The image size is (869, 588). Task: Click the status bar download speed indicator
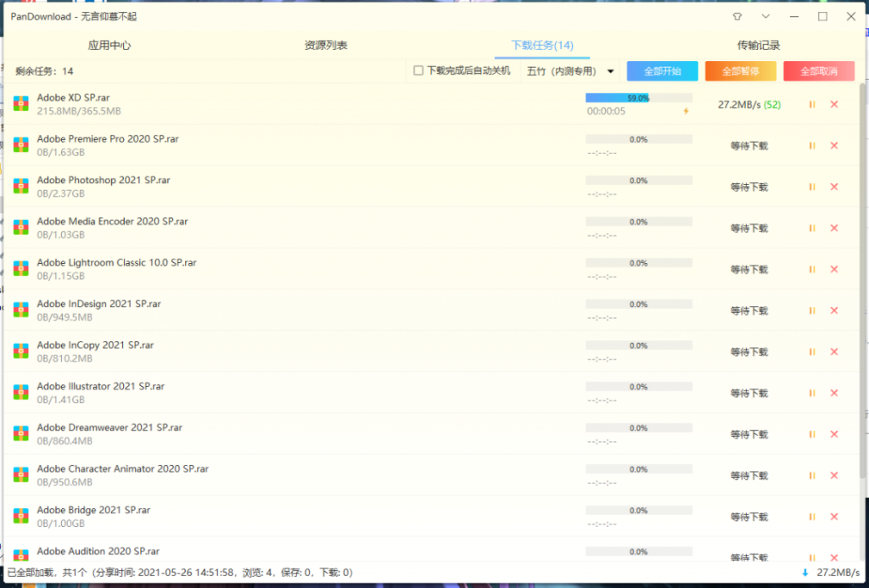(x=830, y=573)
